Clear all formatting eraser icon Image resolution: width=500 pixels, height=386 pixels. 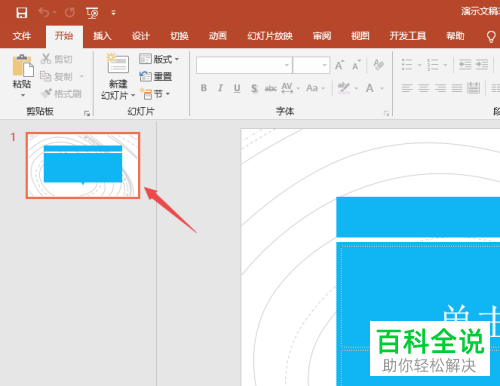click(379, 65)
